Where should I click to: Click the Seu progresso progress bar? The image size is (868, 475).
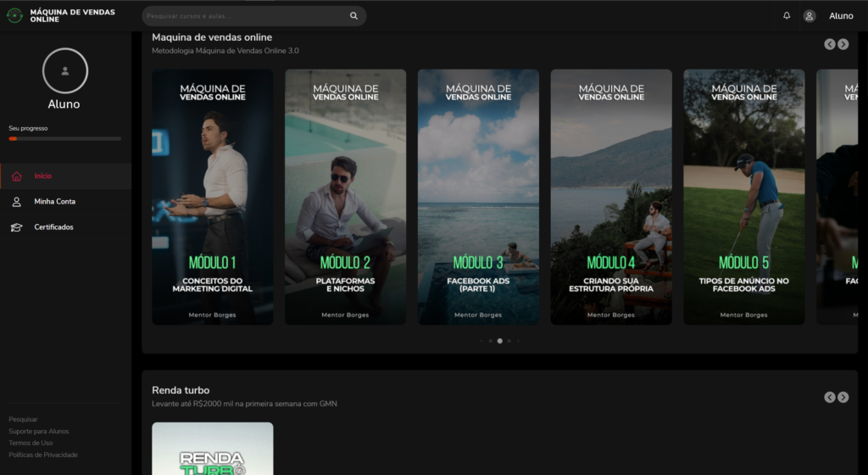64,138
